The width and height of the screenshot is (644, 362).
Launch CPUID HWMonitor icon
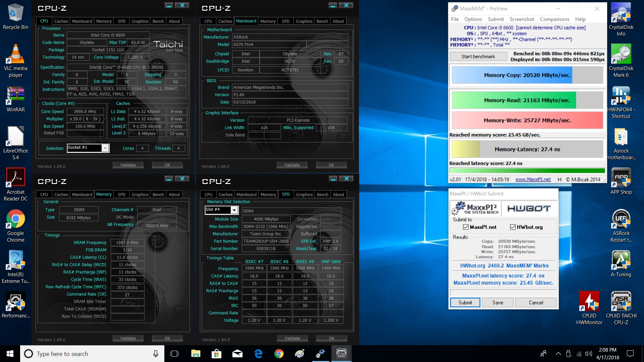(x=589, y=308)
